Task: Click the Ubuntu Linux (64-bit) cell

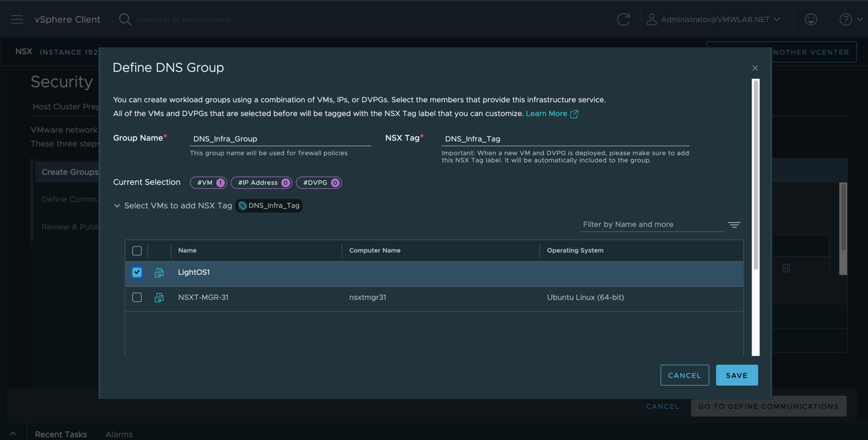Action: click(585, 298)
